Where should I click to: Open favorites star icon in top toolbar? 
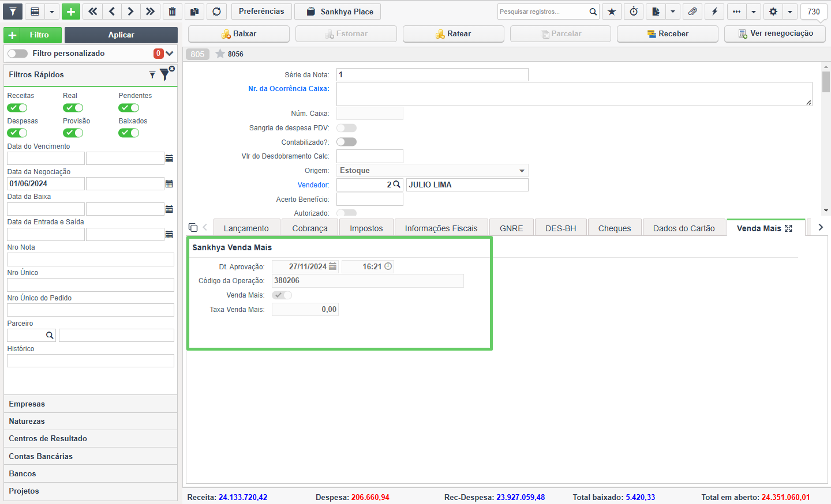(612, 12)
